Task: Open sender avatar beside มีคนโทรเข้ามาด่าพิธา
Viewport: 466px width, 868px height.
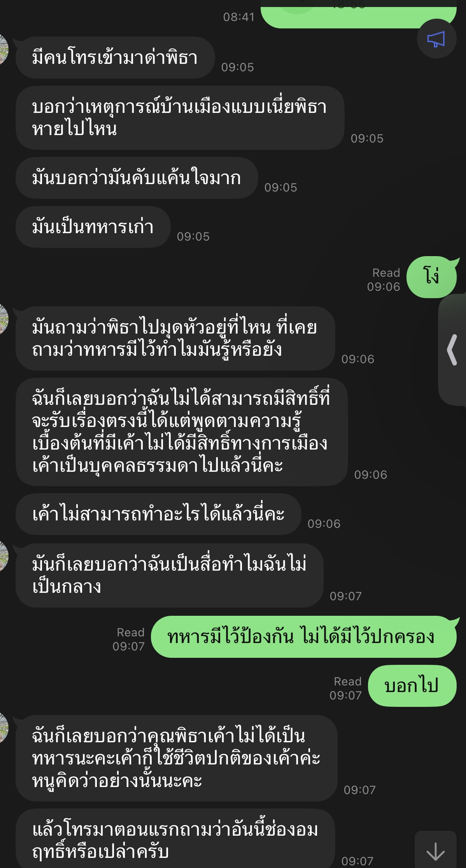Action: pos(4,49)
